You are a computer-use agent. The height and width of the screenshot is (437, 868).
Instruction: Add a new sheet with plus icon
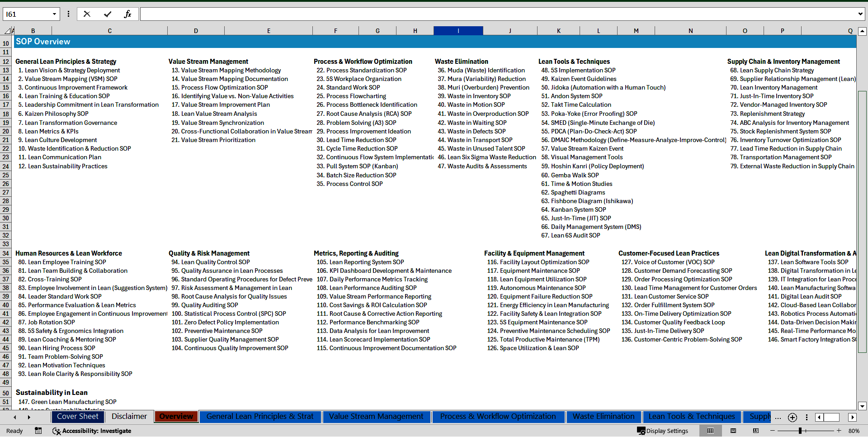tap(792, 417)
